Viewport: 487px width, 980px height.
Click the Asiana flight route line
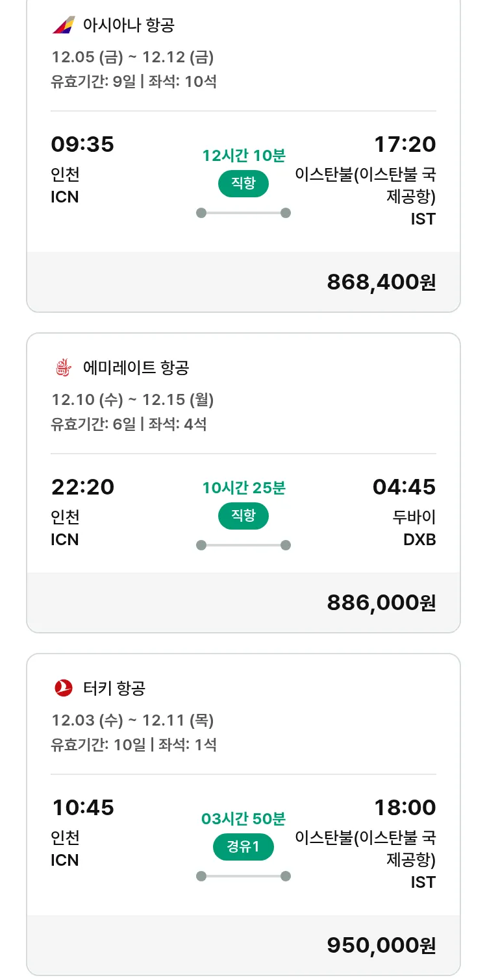[243, 213]
